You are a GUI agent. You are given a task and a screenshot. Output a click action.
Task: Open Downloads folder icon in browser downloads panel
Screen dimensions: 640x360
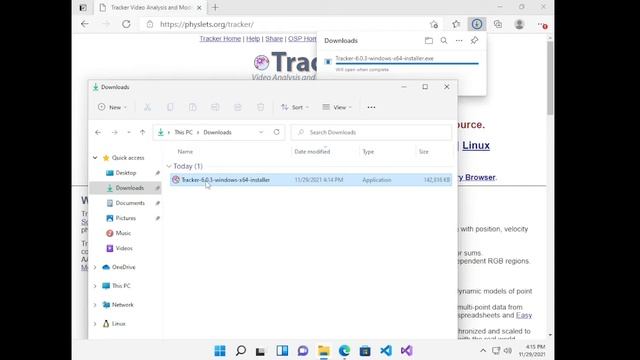coord(429,40)
